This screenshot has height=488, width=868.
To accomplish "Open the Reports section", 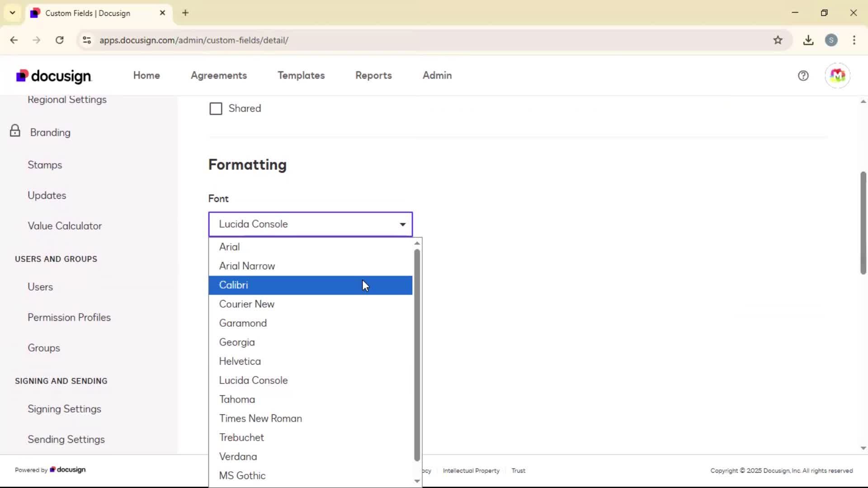I will click(373, 75).
